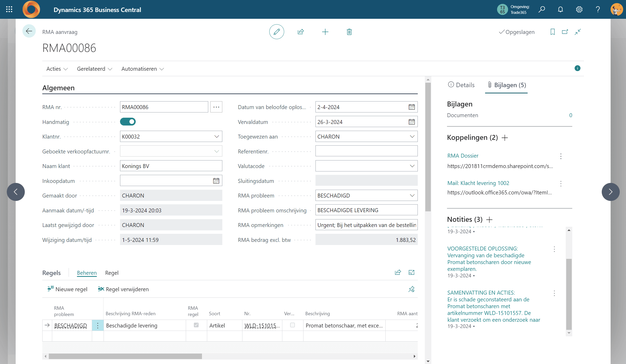Open the Gerelateerd menu
This screenshot has height=364, width=626.
[x=94, y=69]
